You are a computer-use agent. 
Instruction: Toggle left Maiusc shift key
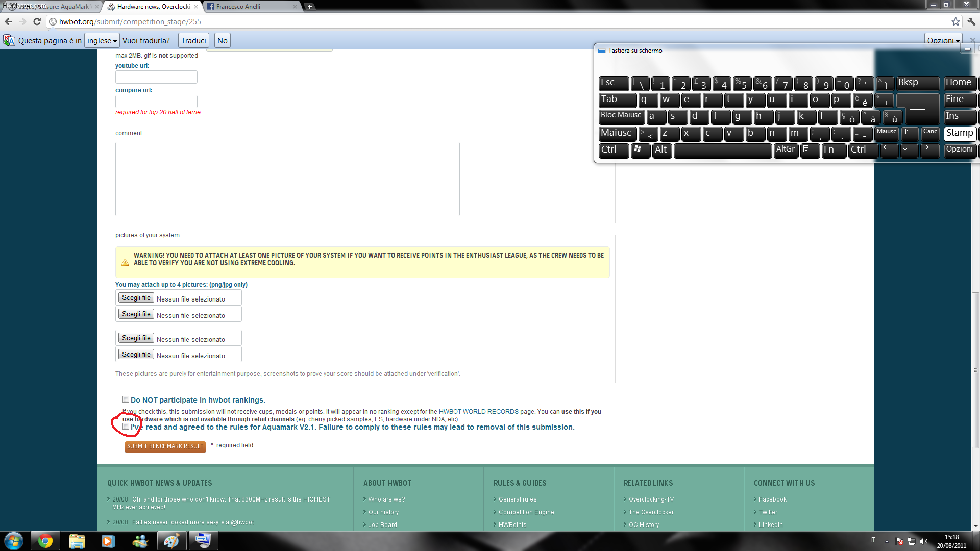click(617, 134)
